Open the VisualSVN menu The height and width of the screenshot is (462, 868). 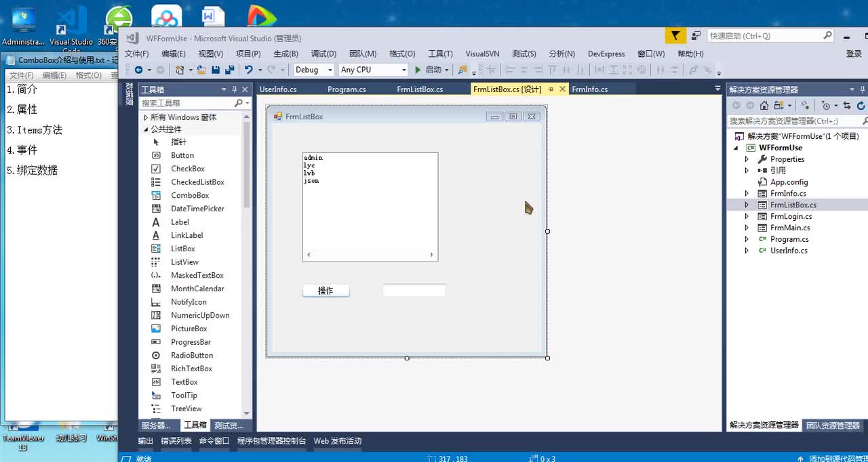tap(482, 54)
